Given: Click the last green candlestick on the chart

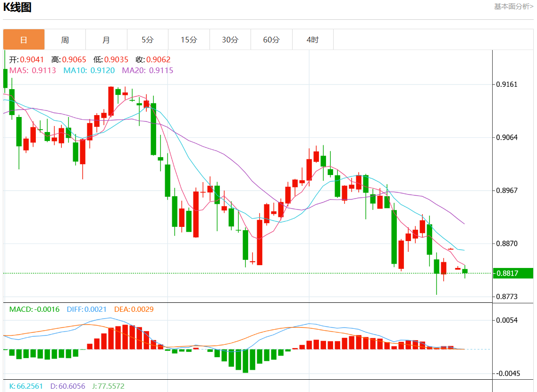Looking at the screenshot, I should [465, 272].
